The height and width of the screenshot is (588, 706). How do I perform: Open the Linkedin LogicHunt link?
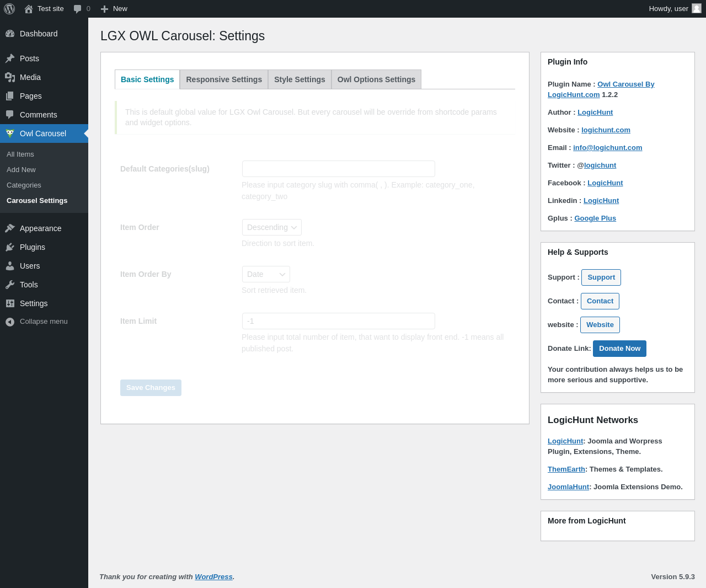[601, 201]
